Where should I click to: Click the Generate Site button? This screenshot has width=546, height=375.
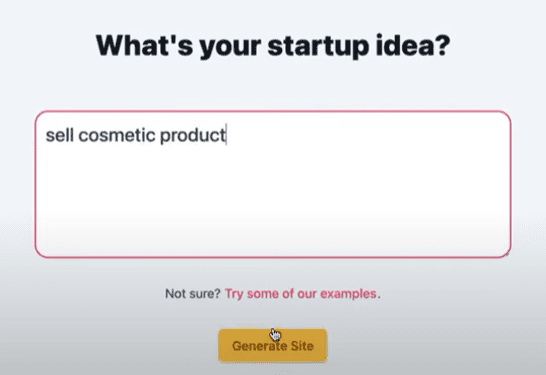273,346
